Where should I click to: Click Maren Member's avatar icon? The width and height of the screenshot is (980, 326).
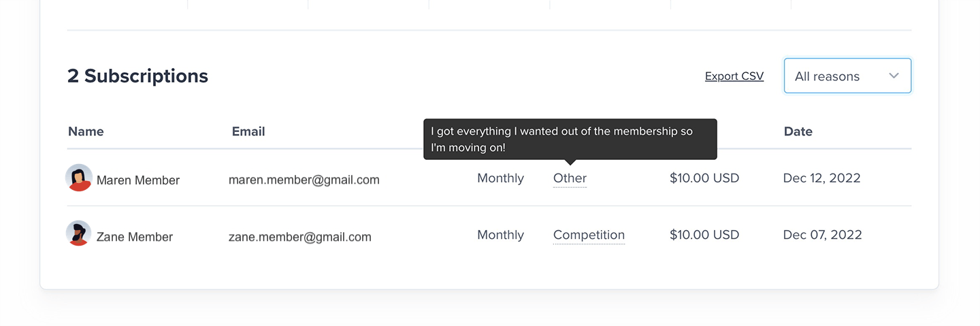tap(79, 178)
